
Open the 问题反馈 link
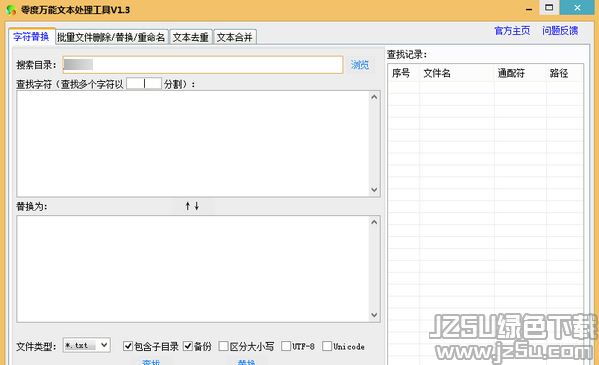[x=560, y=31]
